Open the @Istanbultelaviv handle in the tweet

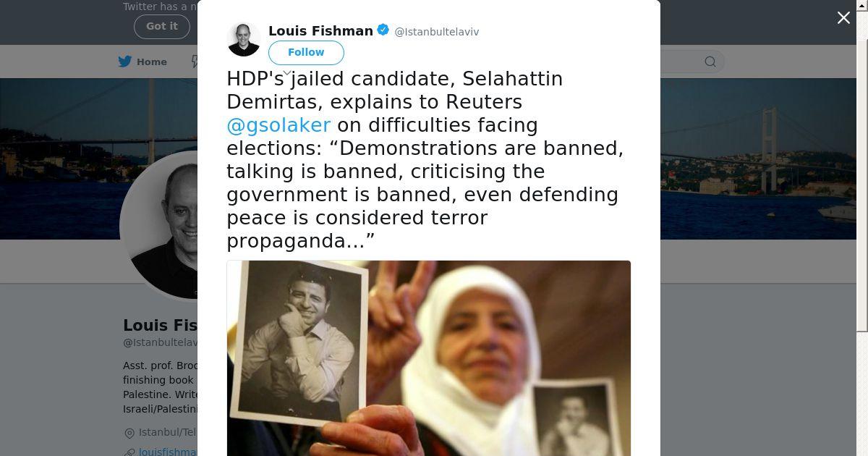click(x=436, y=32)
